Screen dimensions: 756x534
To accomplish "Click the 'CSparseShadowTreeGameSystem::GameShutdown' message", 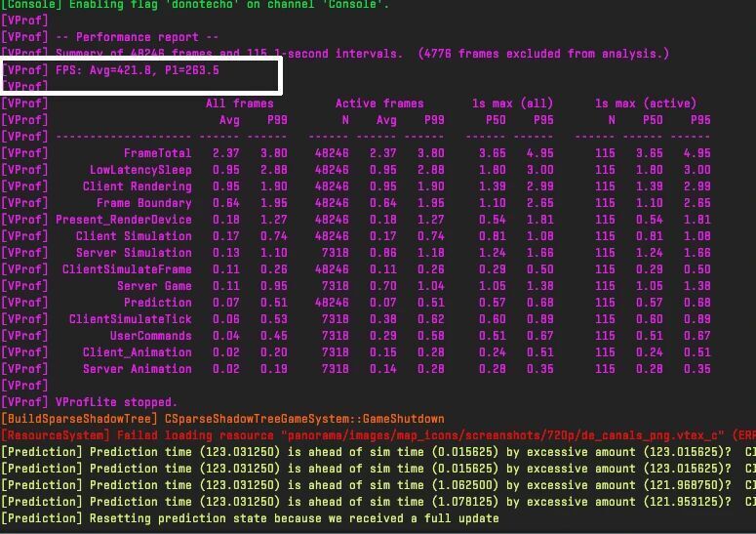I will (x=304, y=419).
